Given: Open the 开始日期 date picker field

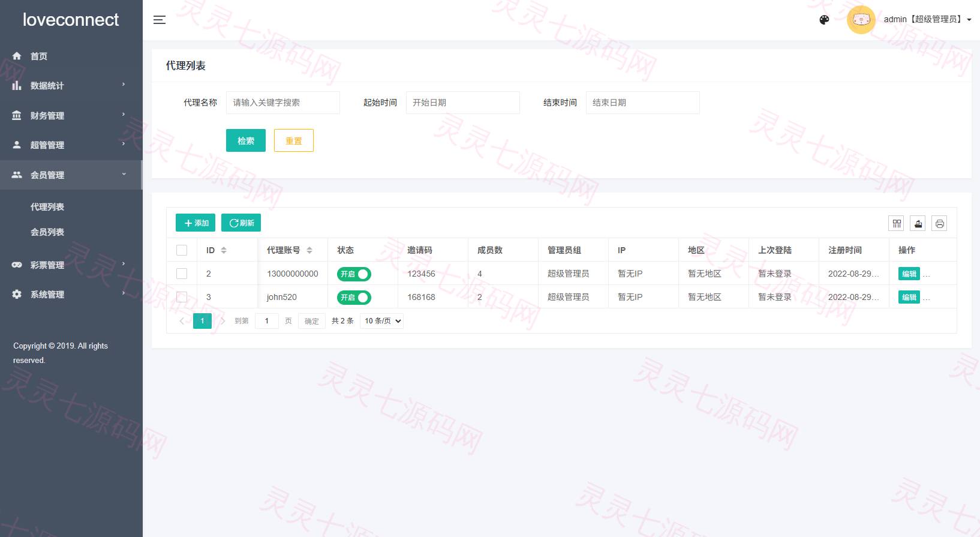Looking at the screenshot, I should [x=463, y=103].
